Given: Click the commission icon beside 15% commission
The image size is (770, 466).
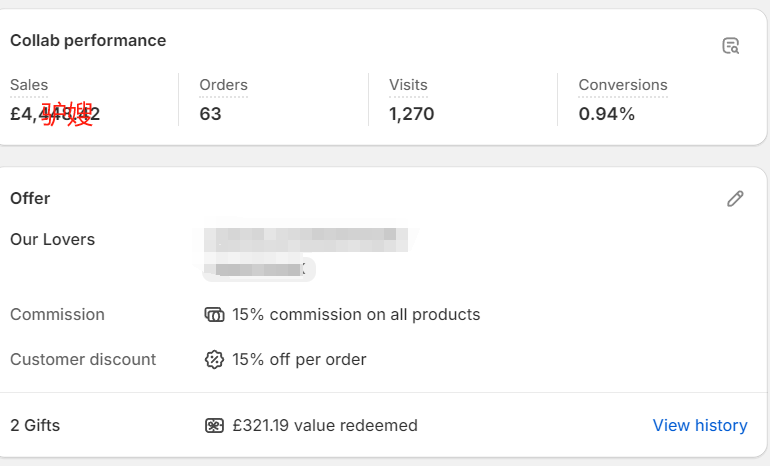Looking at the screenshot, I should [214, 315].
